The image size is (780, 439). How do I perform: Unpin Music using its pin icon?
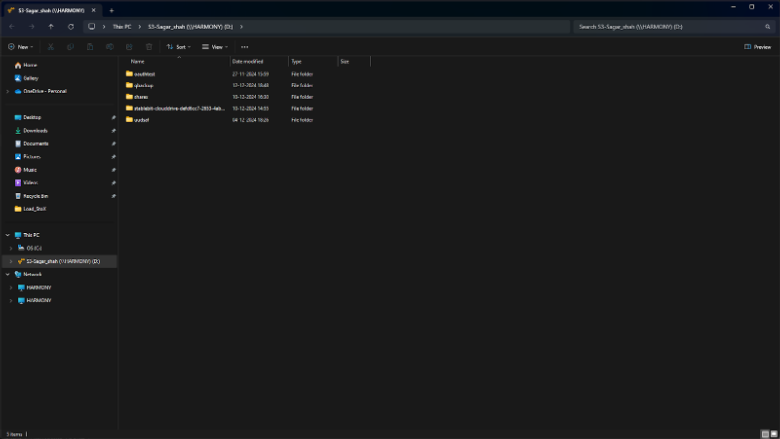pyautogui.click(x=113, y=170)
